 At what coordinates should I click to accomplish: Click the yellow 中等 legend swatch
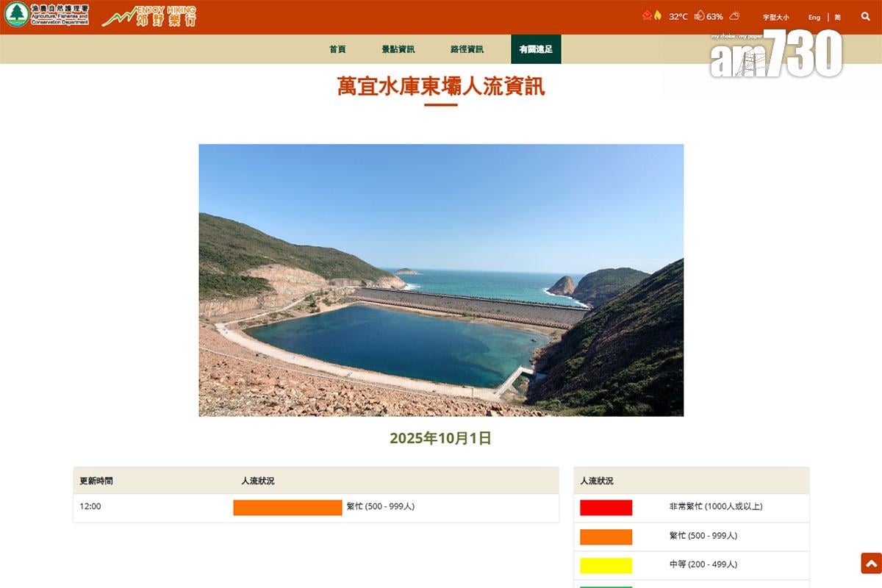(606, 565)
